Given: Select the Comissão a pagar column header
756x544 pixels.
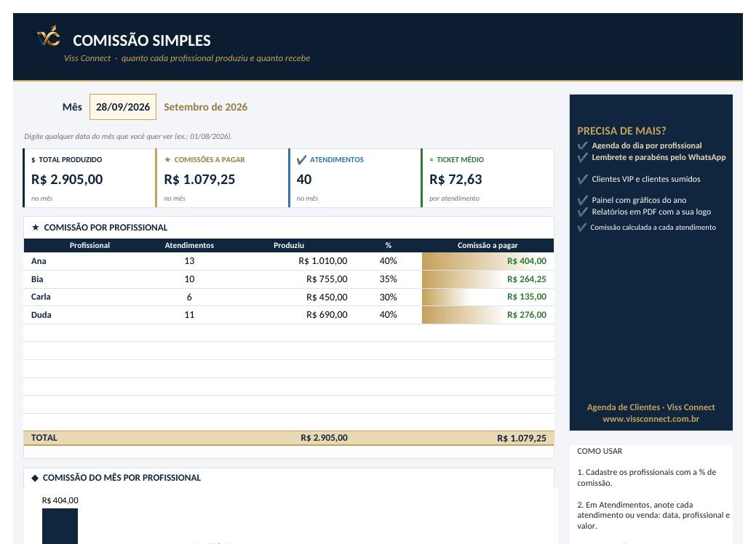Looking at the screenshot, I should tap(488, 245).
